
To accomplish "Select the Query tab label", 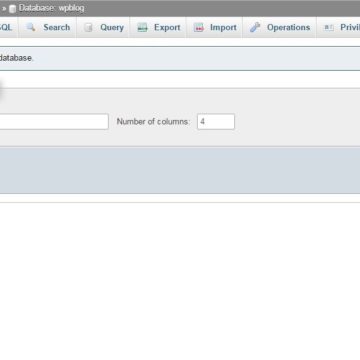I will click(112, 27).
